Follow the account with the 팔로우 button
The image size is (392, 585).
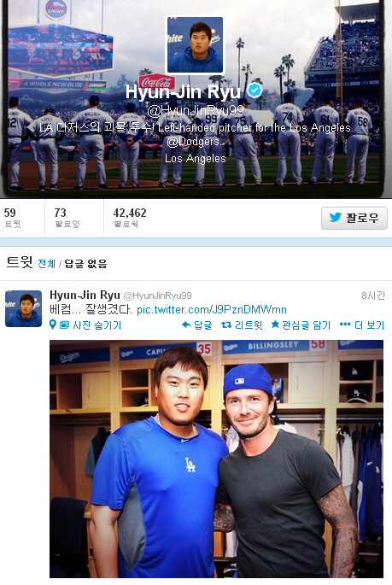click(354, 218)
